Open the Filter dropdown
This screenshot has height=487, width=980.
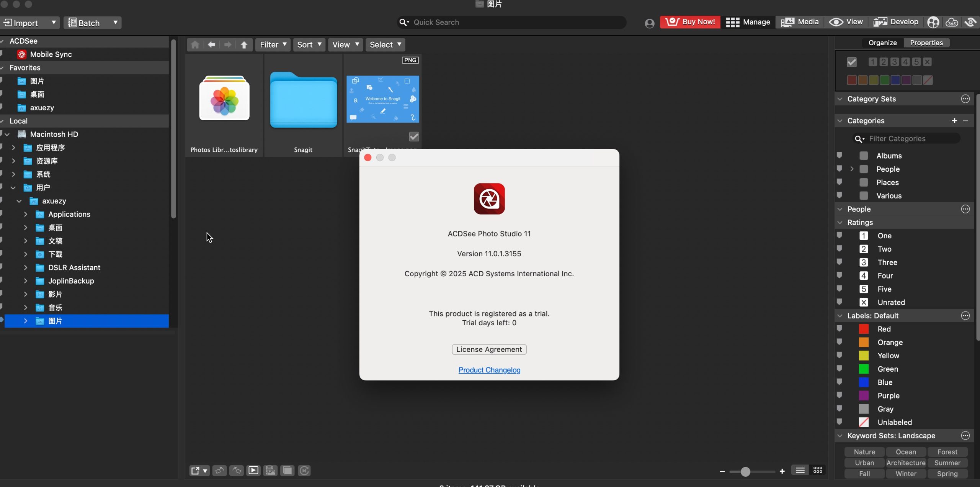tap(273, 45)
